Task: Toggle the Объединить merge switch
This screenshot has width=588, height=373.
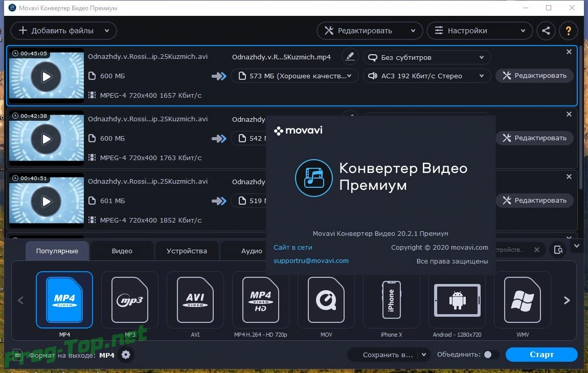Action: point(491,355)
